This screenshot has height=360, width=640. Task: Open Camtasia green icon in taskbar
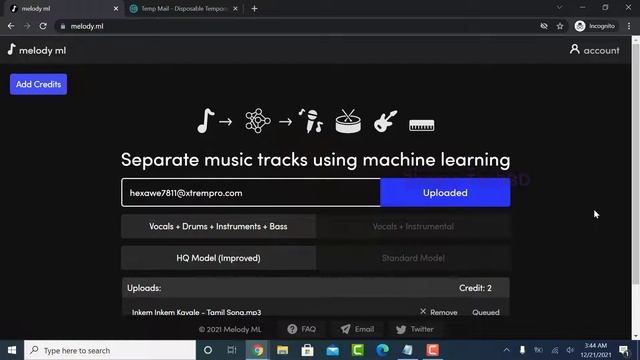358,350
